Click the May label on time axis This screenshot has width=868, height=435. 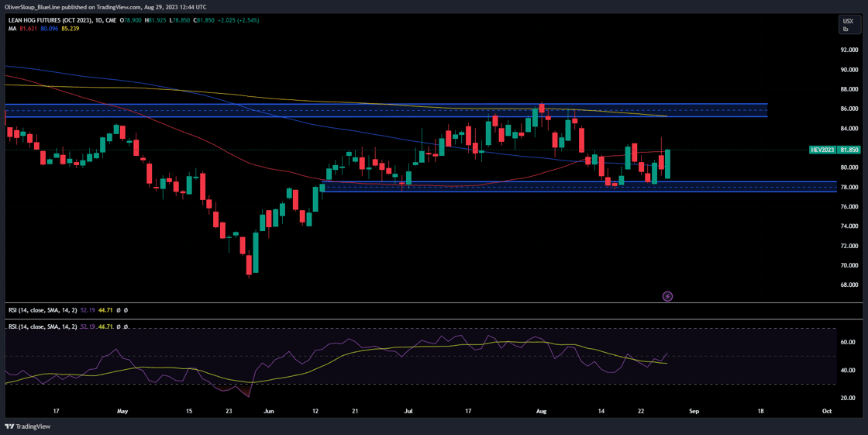coord(123,411)
